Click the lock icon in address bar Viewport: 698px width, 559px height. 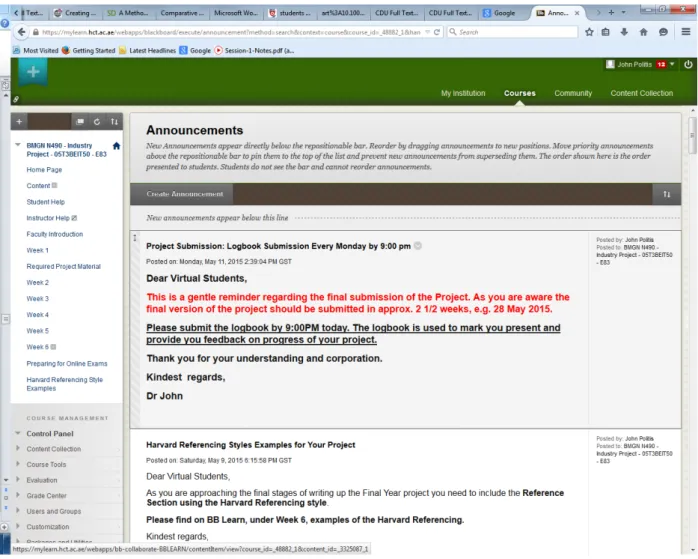tap(36, 32)
